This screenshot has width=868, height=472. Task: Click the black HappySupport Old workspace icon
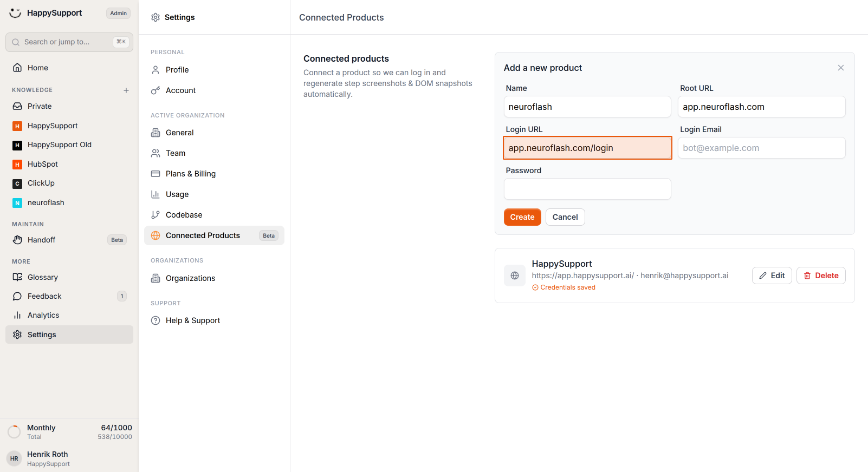pos(17,145)
